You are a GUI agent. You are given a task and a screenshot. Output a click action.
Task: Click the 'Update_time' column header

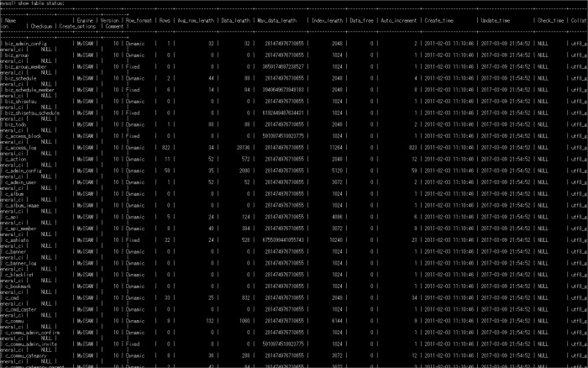[496, 21]
